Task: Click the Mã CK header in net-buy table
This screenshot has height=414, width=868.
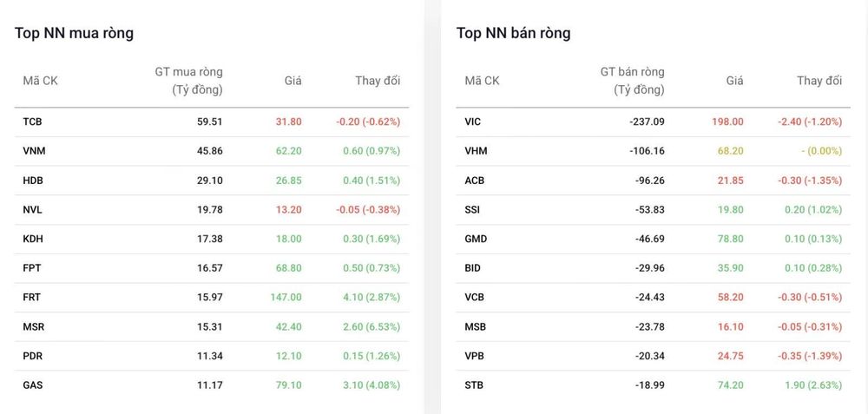Action: pyautogui.click(x=40, y=81)
